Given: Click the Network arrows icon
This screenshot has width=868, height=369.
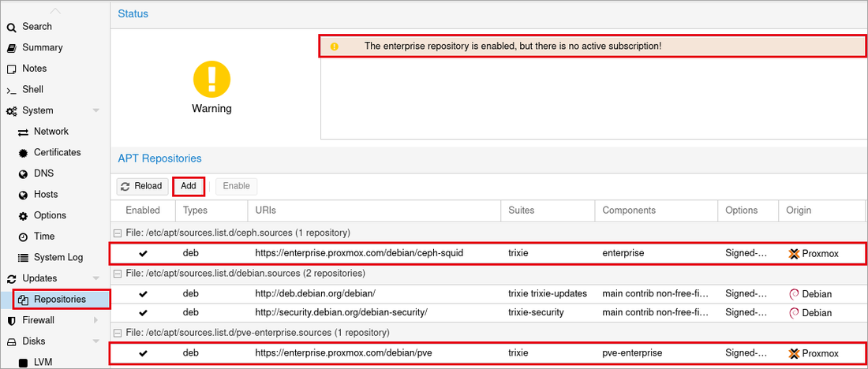Looking at the screenshot, I should pos(23,132).
